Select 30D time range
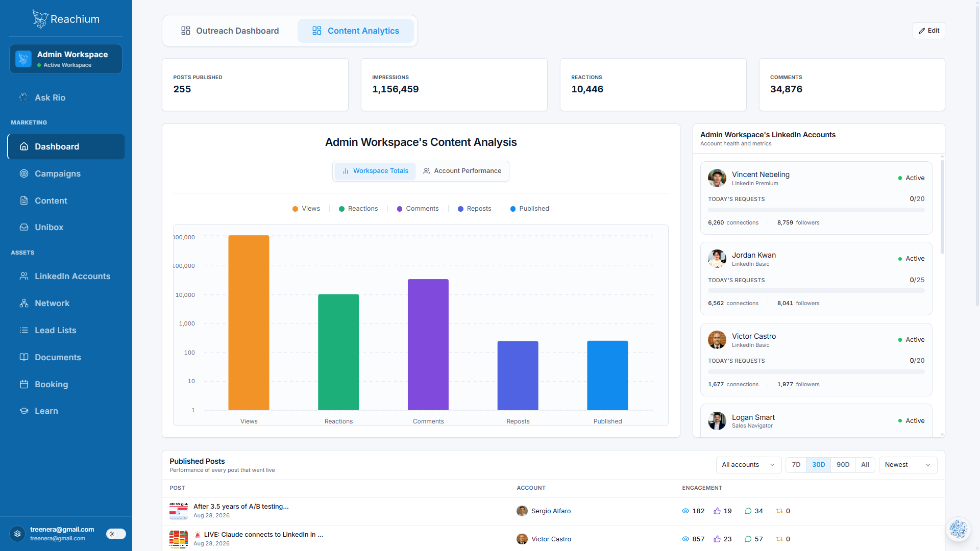This screenshot has width=980, height=551. point(818,465)
